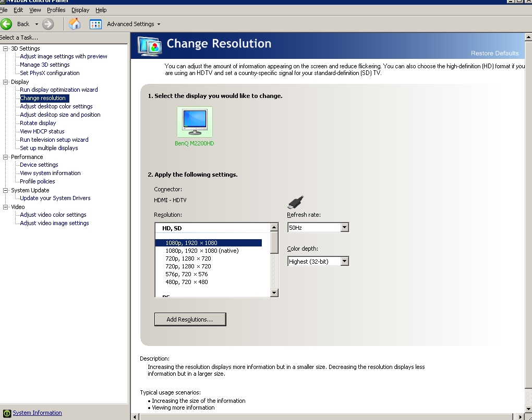Click main pane scroll down arrow
Screen dimensions: 532x420
click(x=528, y=409)
